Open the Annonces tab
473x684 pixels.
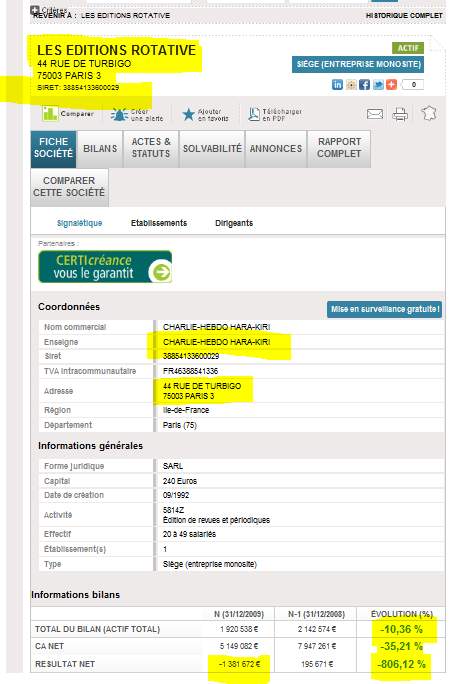pyautogui.click(x=276, y=149)
